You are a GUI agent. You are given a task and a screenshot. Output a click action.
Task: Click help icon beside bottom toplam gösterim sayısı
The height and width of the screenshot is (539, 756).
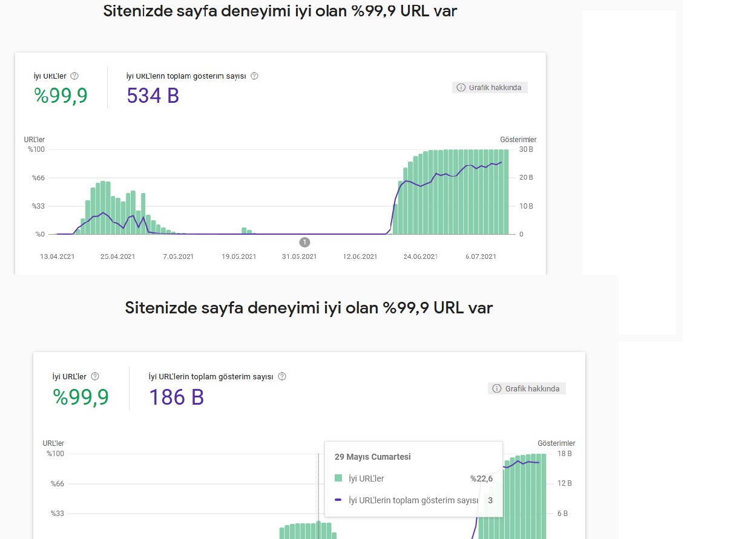(282, 376)
